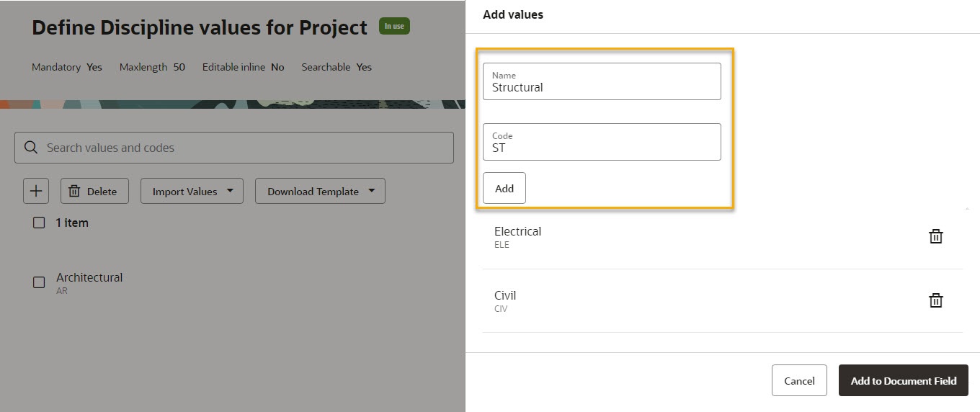Click the Name field containing Structural
Image resolution: width=980 pixels, height=412 pixels.
click(x=602, y=81)
